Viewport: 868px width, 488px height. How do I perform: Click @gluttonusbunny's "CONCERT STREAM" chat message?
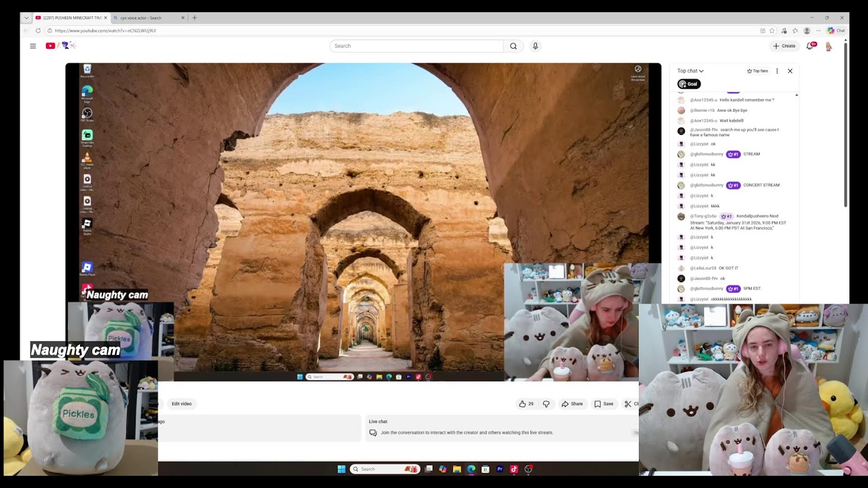[762, 185]
